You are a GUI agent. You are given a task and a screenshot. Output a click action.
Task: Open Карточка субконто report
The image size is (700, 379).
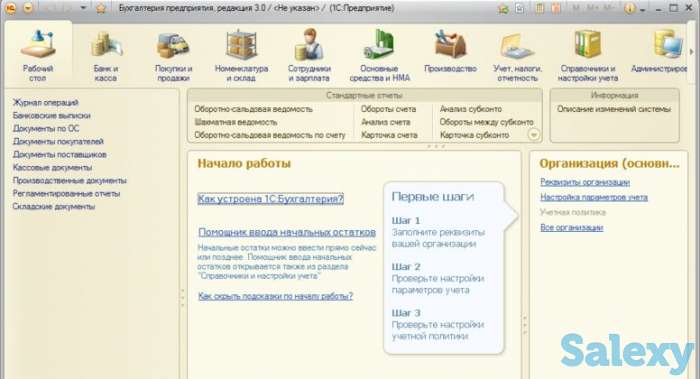point(475,135)
